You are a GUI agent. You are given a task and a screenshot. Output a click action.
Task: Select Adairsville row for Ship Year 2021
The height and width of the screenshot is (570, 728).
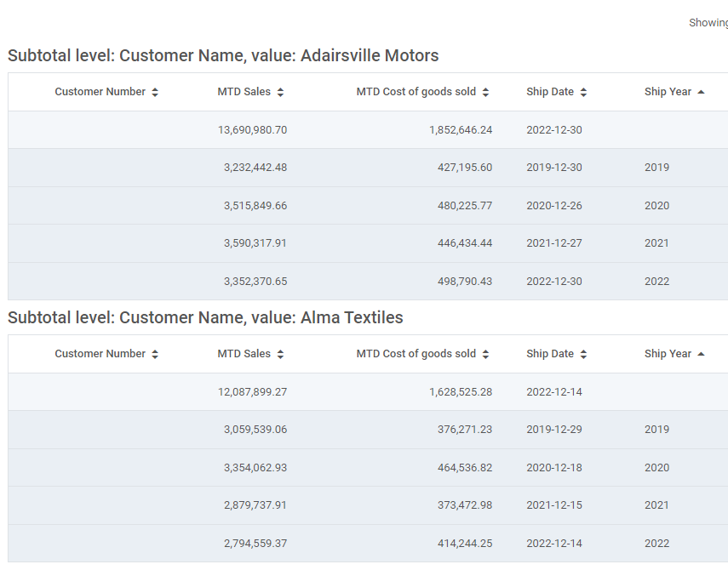[368, 243]
